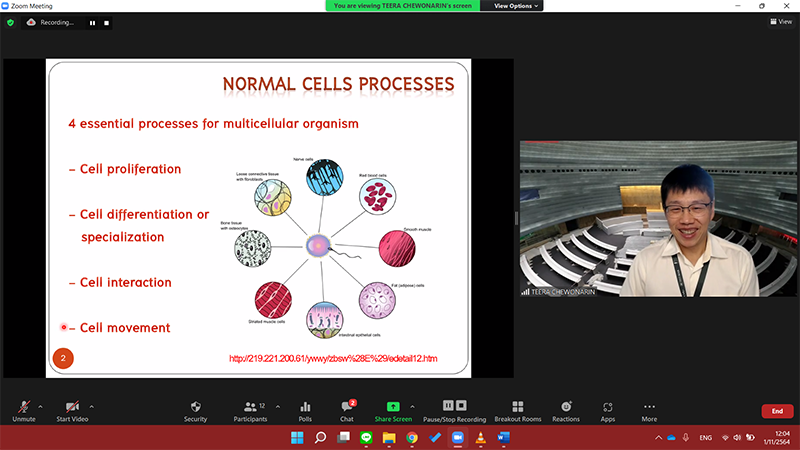Click the slide number 2 circle
The image size is (800, 450).
click(63, 358)
